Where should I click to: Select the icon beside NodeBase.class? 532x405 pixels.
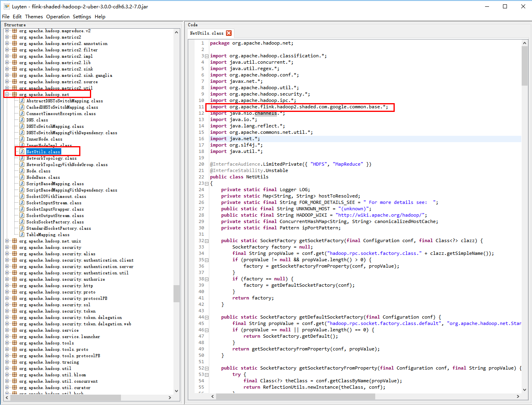click(21, 177)
